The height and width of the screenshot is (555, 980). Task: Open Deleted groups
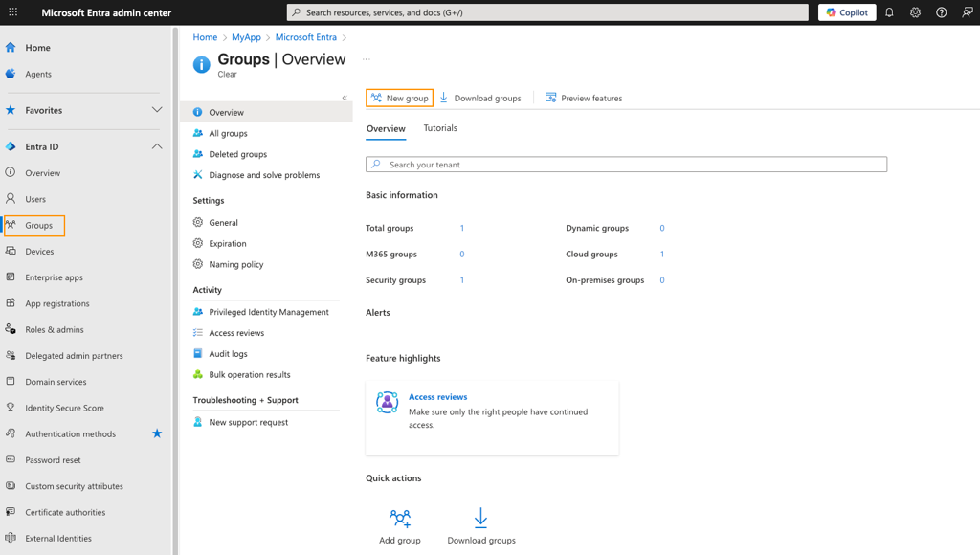[x=237, y=154]
